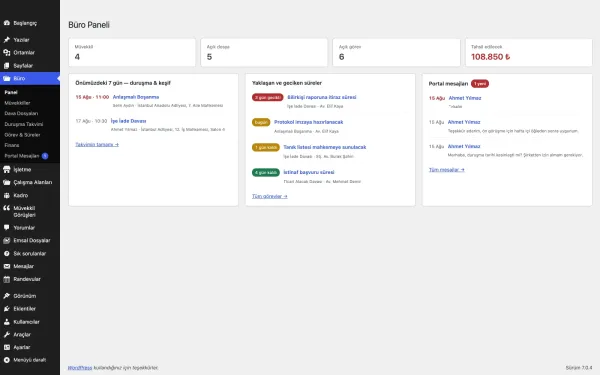The image size is (600, 375).
Task: Open Duruşma Takvimi submenu item
Action: coord(24,124)
